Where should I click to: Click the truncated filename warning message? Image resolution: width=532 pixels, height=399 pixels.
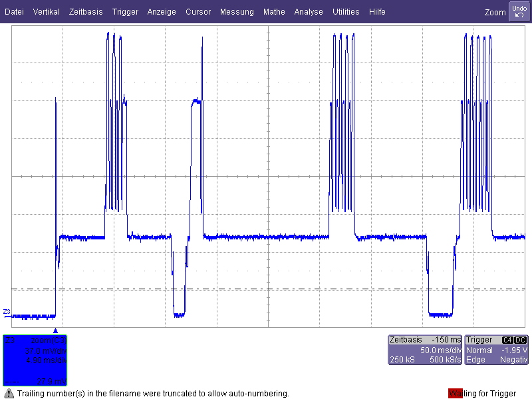click(153, 394)
